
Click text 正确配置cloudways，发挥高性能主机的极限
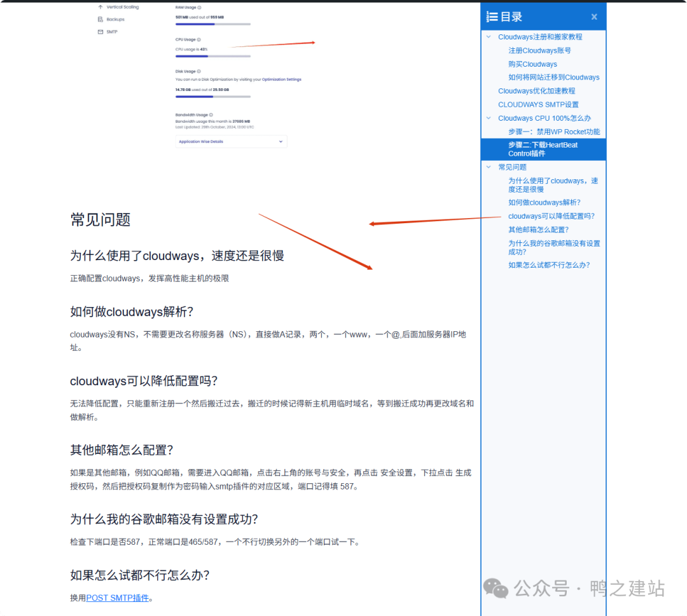[x=149, y=278]
